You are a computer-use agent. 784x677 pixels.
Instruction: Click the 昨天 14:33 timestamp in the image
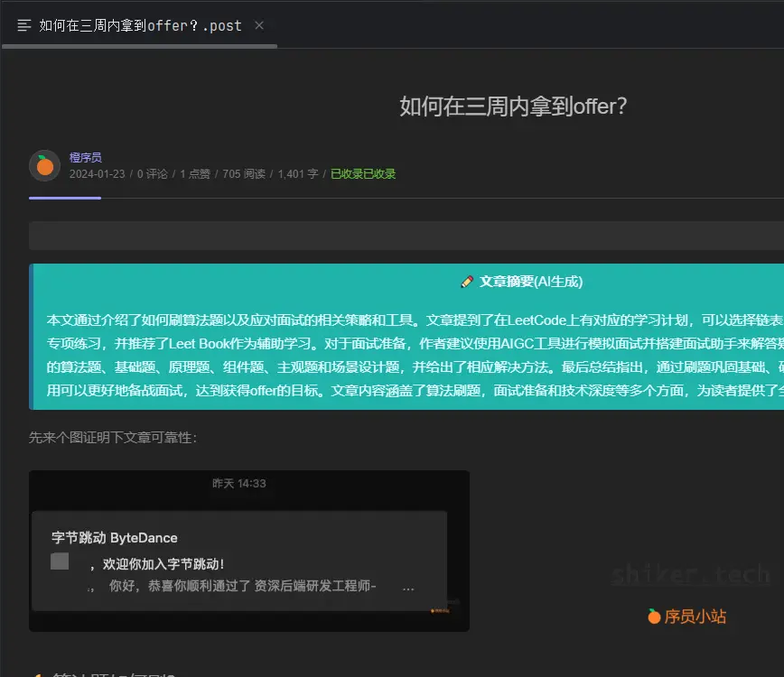point(239,483)
